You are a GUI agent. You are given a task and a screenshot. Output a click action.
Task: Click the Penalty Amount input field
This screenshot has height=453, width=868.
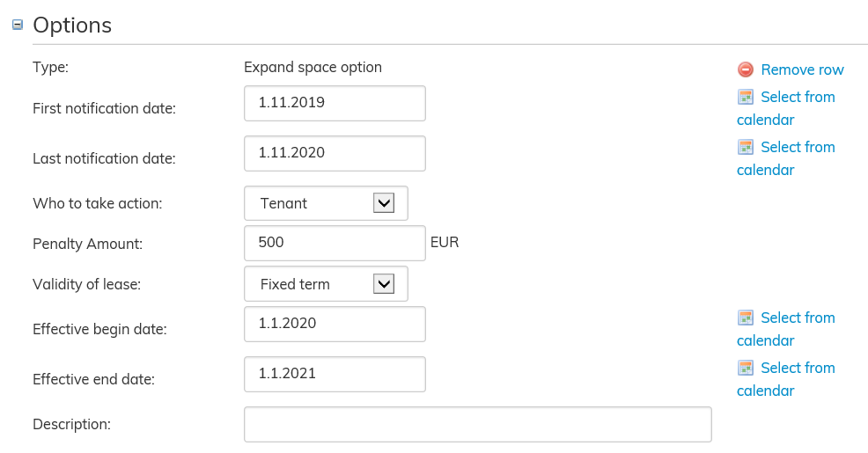pos(335,243)
